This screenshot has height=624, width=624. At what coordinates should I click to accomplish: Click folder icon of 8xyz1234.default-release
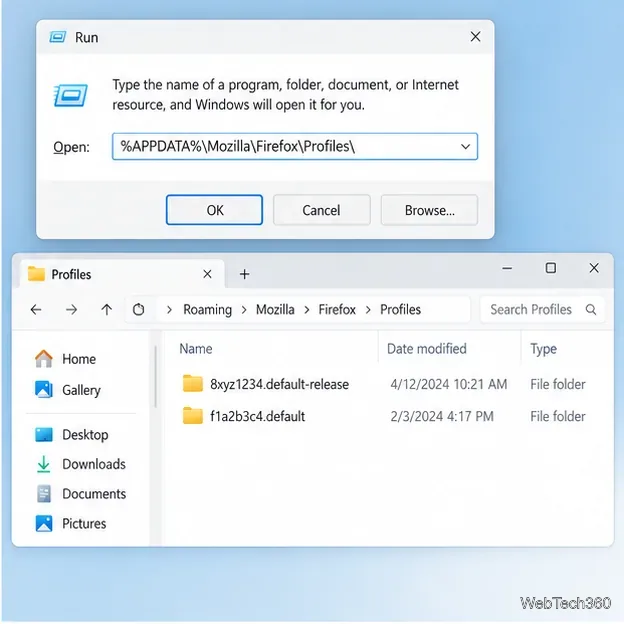pyautogui.click(x=193, y=384)
